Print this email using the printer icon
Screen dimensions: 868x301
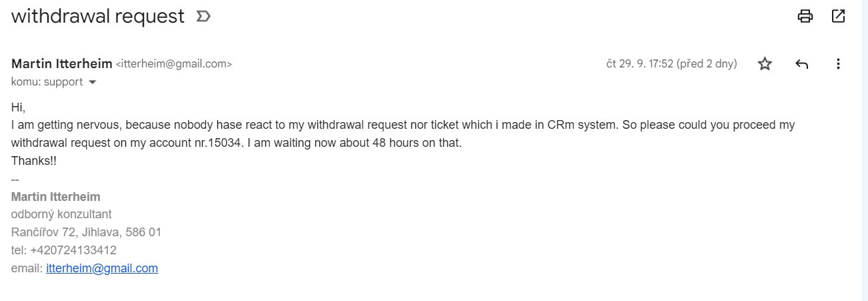(x=805, y=17)
